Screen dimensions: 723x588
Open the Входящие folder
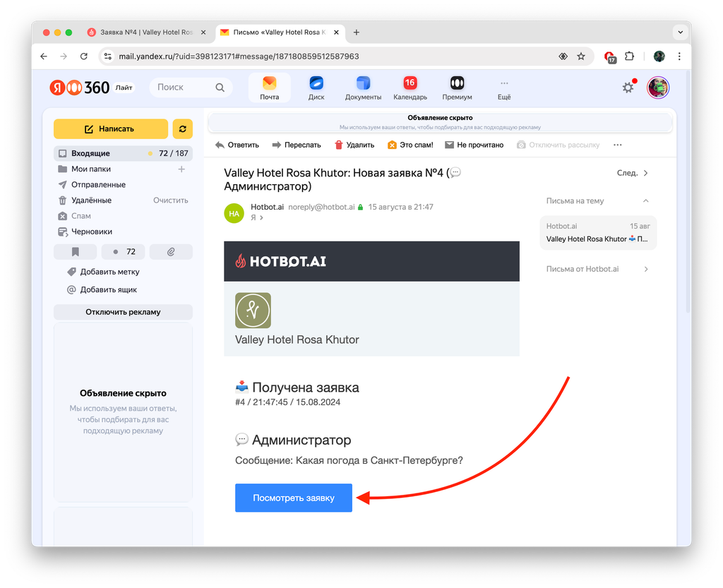tap(123, 153)
